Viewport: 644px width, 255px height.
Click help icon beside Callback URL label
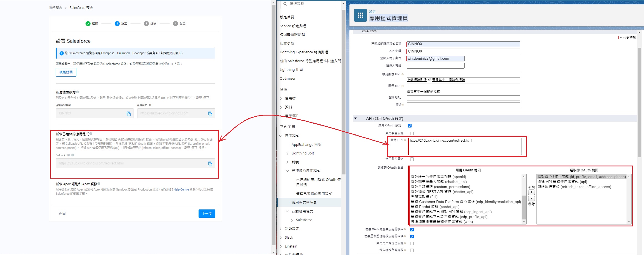[73, 155]
